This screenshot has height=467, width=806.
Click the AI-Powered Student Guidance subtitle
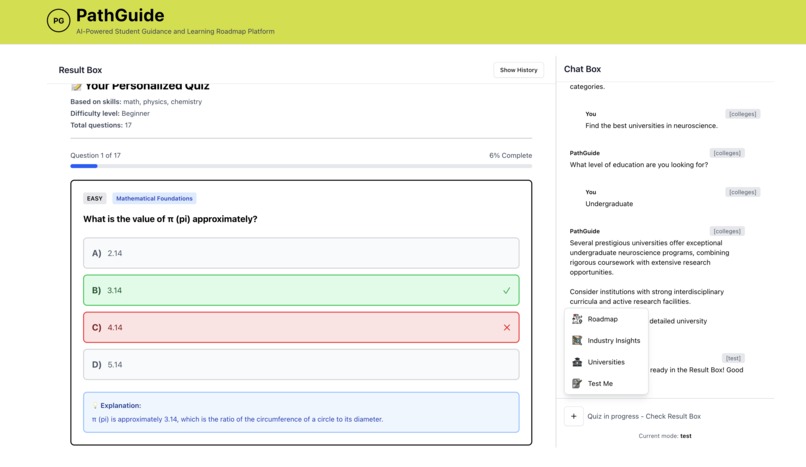[x=175, y=31]
